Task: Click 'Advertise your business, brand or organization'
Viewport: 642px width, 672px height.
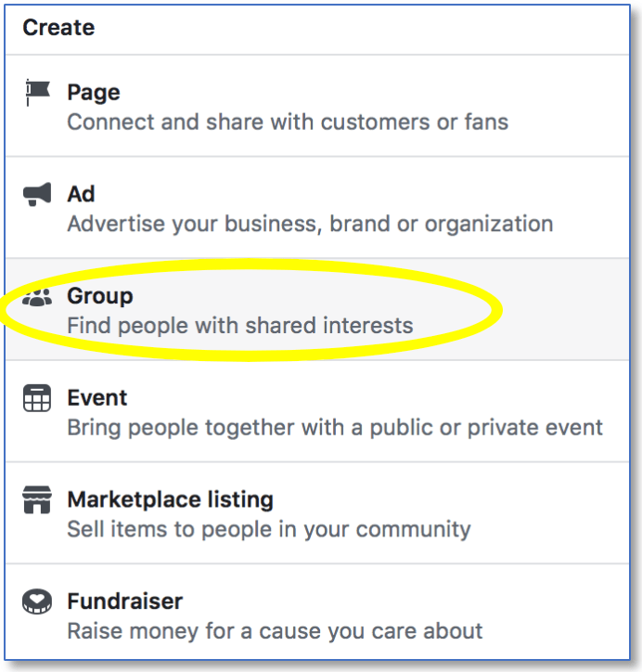Action: pyautogui.click(x=310, y=224)
